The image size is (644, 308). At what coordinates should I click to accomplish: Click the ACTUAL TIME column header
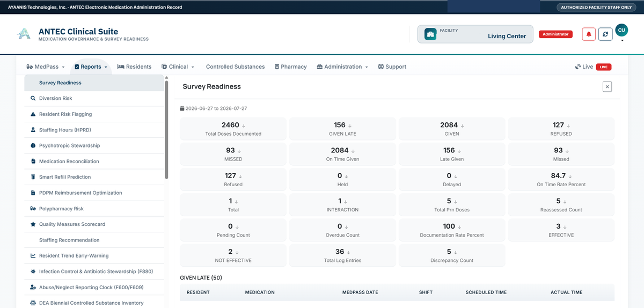click(566, 292)
